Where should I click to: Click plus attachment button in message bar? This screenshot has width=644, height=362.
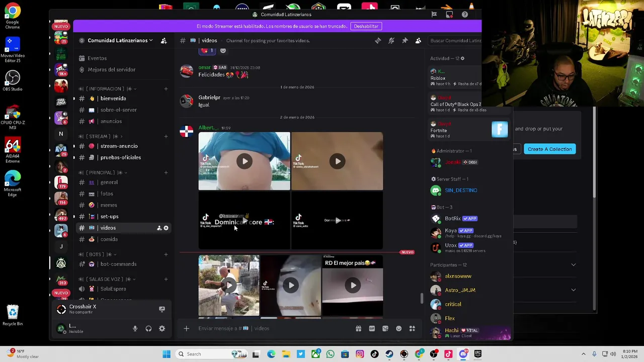[186, 328]
